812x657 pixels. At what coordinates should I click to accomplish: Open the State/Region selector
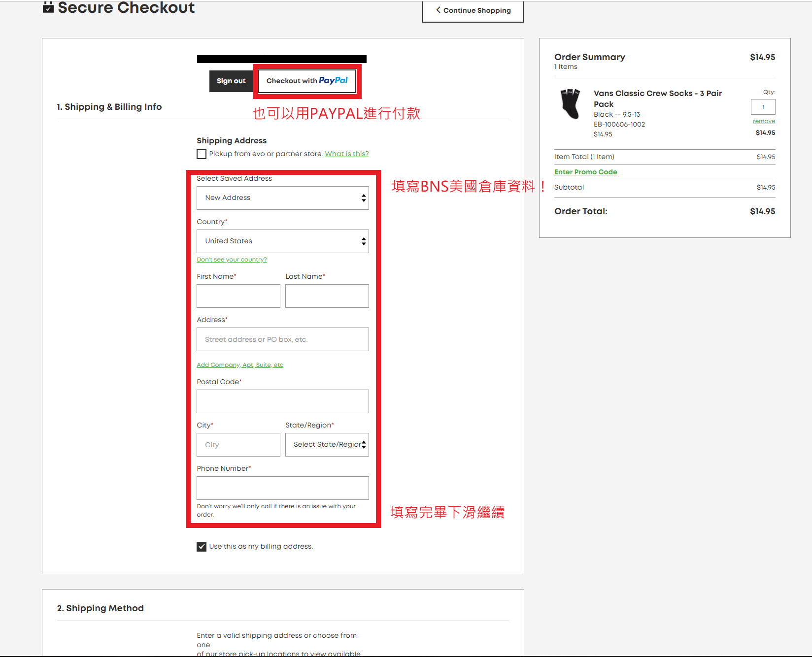[327, 445]
